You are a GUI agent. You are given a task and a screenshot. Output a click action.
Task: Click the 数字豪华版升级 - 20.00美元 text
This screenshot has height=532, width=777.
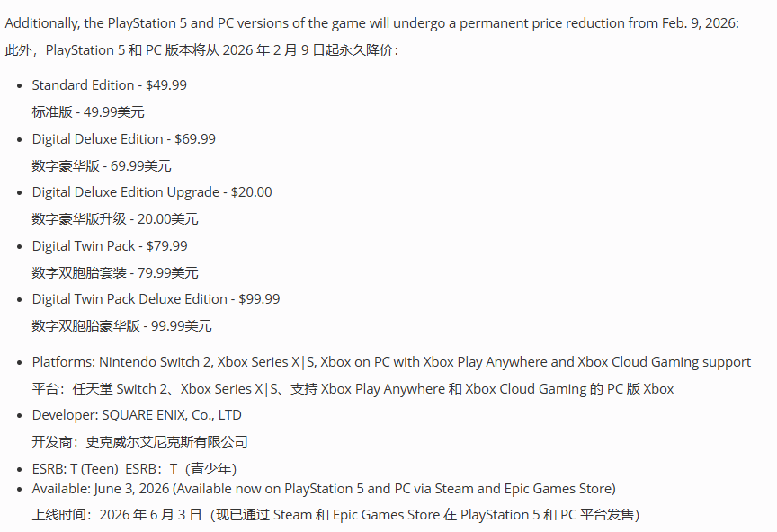click(115, 219)
